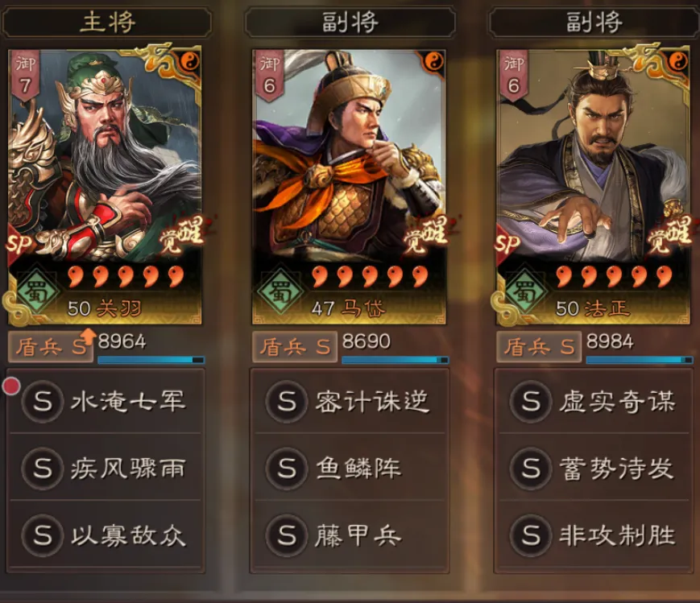This screenshot has height=603, width=700.
Task: Open the 马岱 general portrait card
Action: [x=349, y=187]
